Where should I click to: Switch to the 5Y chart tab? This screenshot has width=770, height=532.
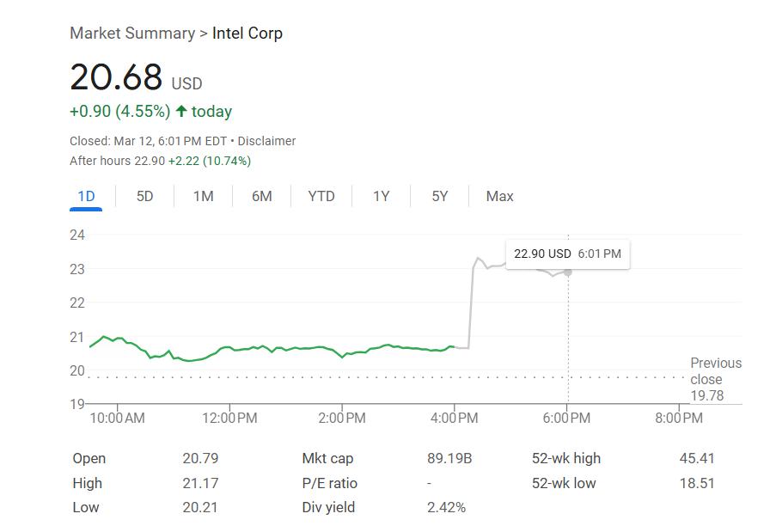point(440,196)
